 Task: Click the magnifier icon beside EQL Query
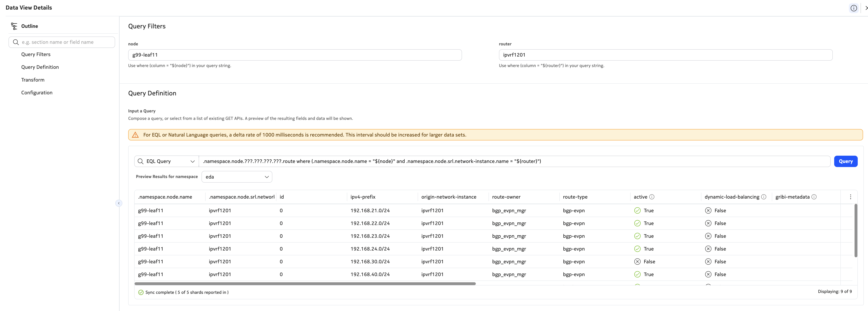click(141, 161)
